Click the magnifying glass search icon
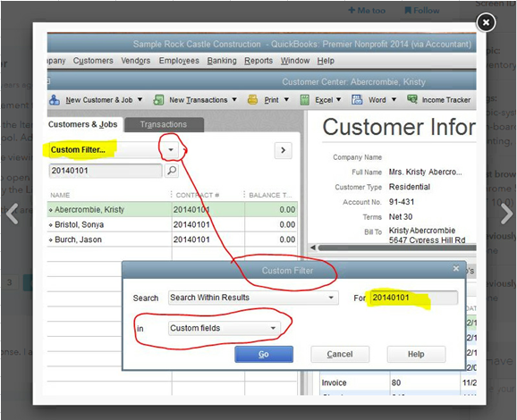517x420 pixels. (x=172, y=171)
